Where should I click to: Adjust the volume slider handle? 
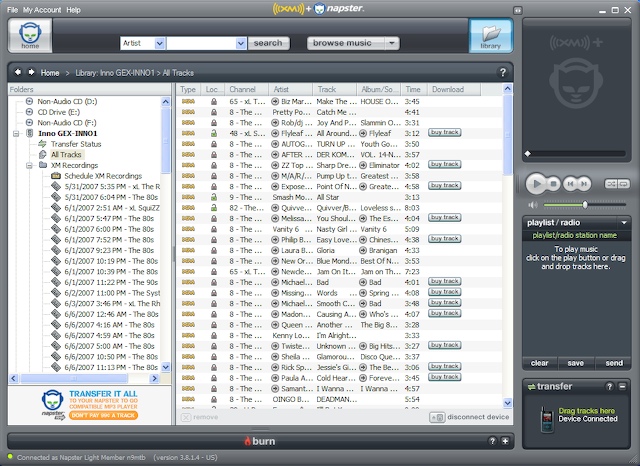pos(585,204)
